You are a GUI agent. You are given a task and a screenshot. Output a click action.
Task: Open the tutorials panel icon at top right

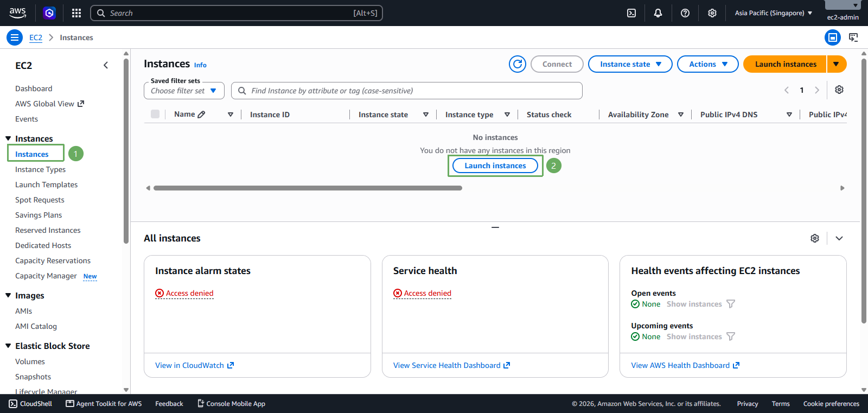tap(853, 37)
